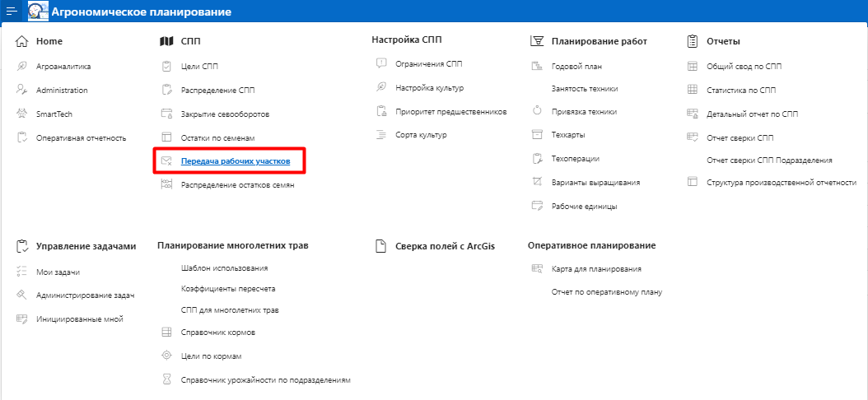Open Управление задачами section

coord(86,245)
